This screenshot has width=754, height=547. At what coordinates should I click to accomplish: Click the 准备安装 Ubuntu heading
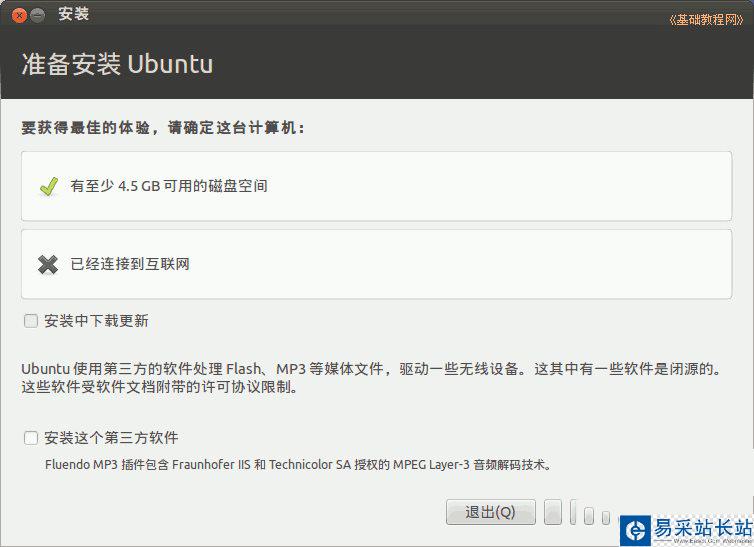click(117, 64)
